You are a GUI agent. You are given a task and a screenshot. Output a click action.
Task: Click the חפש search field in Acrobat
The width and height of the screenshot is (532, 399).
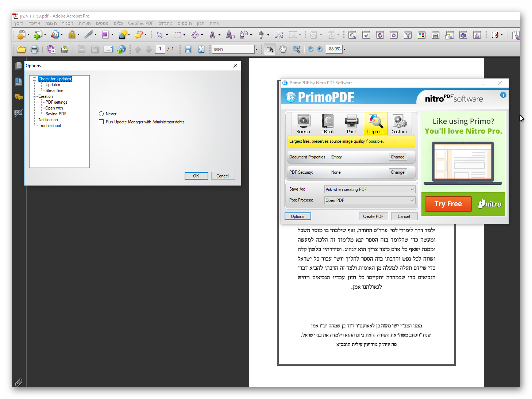coord(233,49)
